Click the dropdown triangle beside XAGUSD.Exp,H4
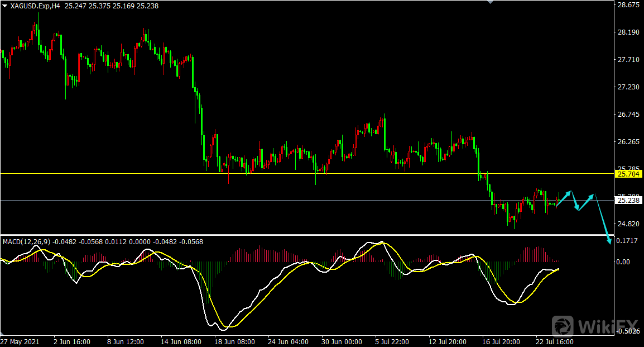644x347 pixels. pyautogui.click(x=4, y=6)
